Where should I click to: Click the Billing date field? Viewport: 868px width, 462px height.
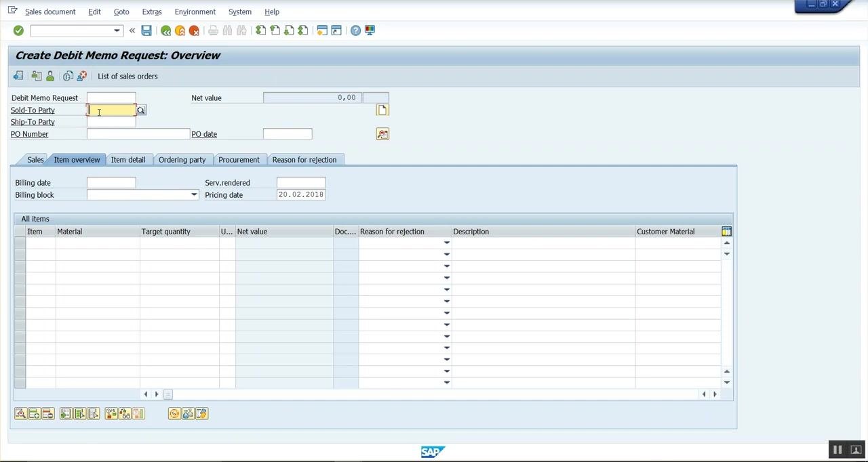111,183
